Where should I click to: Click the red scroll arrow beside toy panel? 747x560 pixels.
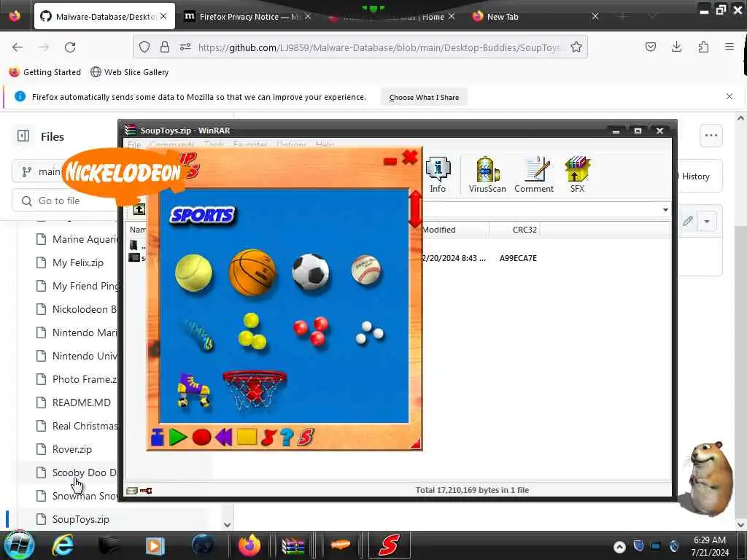pyautogui.click(x=415, y=209)
